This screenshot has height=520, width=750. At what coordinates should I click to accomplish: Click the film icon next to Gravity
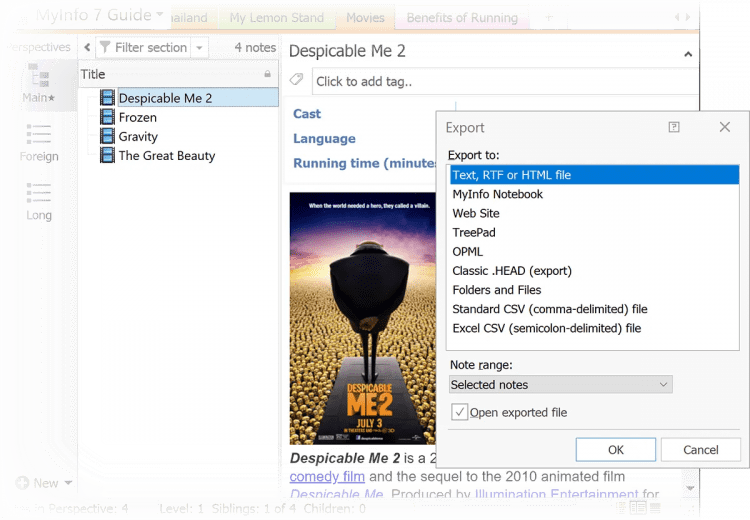coord(108,136)
